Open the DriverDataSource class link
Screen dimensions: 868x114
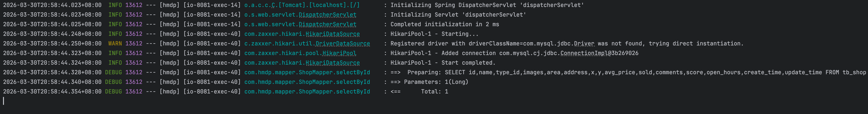tap(343, 43)
